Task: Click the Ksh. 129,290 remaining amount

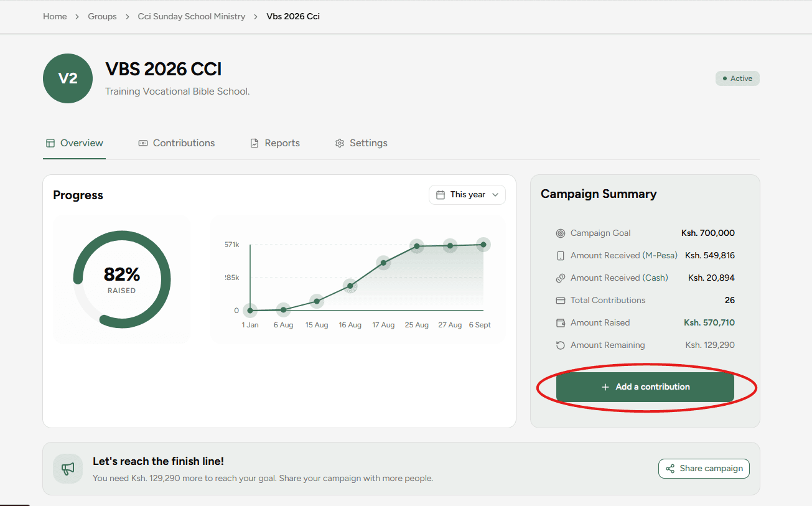Action: click(x=710, y=345)
